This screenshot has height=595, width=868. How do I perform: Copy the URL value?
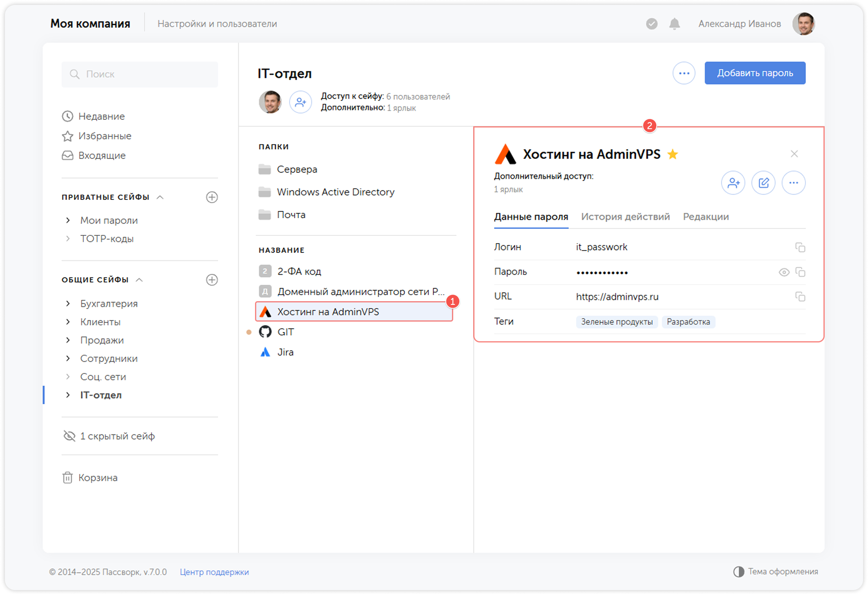800,297
